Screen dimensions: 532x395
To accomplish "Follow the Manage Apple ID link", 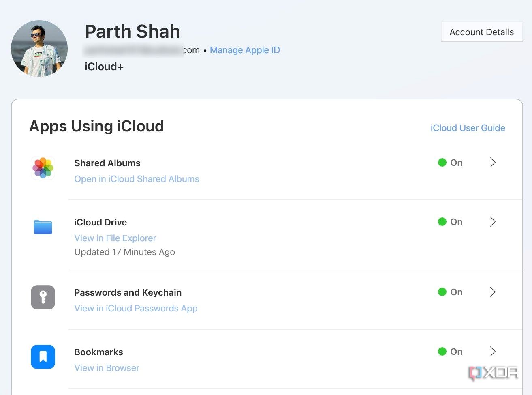I will click(245, 50).
